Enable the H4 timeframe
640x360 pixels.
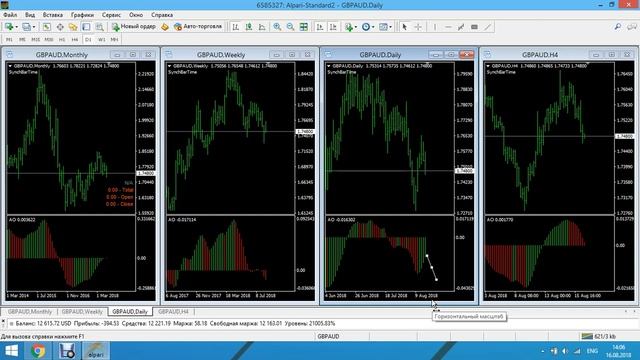[75, 40]
